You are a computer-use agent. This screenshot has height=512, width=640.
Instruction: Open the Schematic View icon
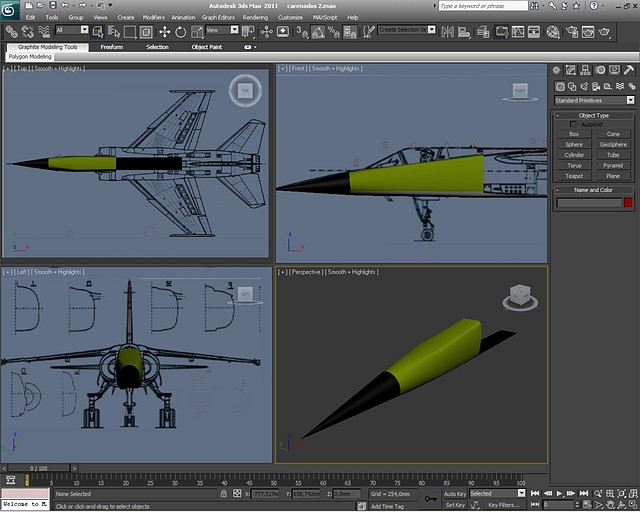[x=534, y=31]
